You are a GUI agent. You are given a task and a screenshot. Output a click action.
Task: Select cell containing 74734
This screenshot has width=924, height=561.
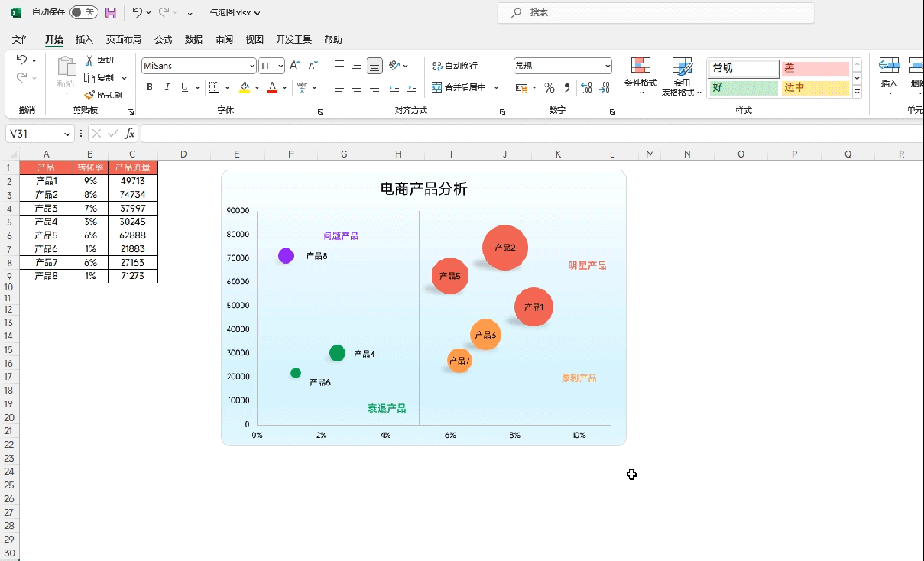133,194
